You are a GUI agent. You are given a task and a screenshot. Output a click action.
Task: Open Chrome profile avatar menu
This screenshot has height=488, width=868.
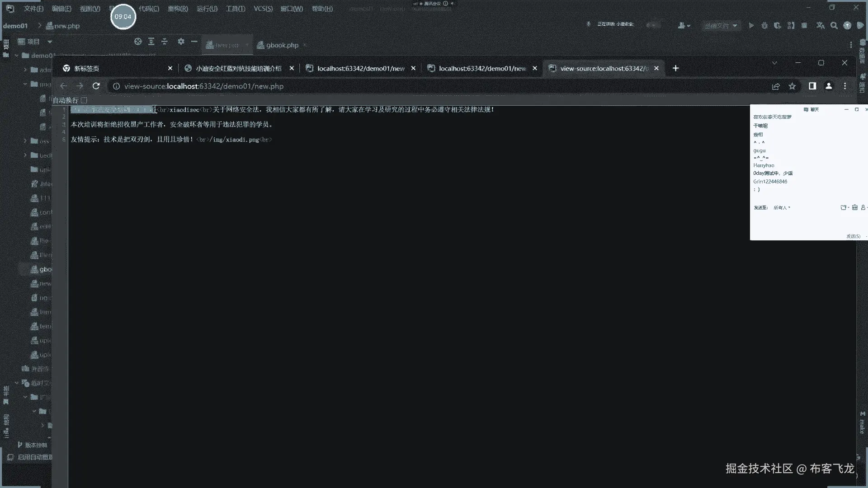829,86
